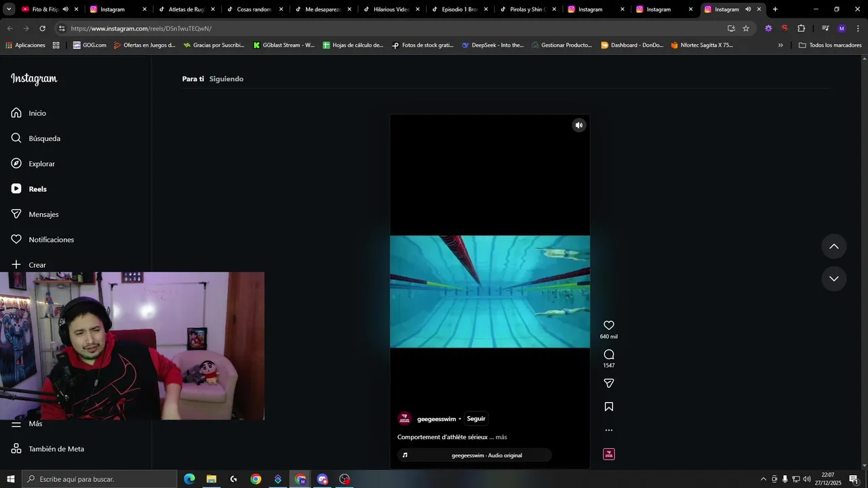Switch to the 'Pirolas y Shin' tab
Screen dimensions: 868x488
528,9
